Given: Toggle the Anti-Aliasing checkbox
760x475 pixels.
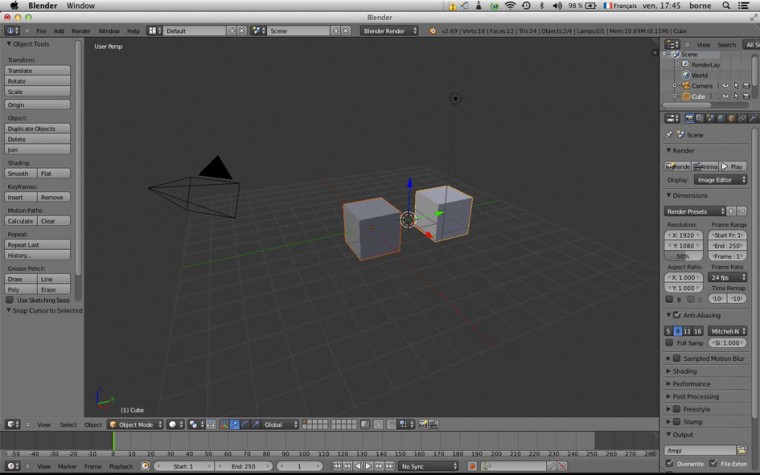Looking at the screenshot, I should 675,315.
